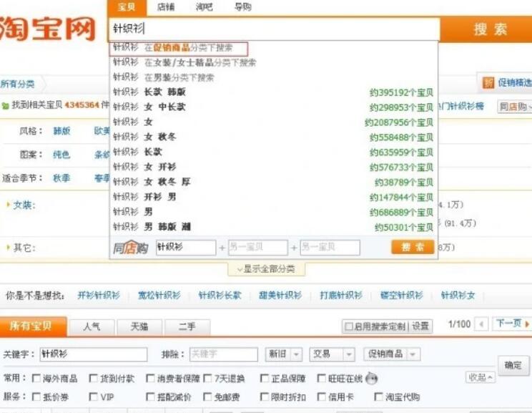The width and height of the screenshot is (532, 413).
Task: Click the second 同店购 另一宝贝 field
Action: click(x=258, y=248)
